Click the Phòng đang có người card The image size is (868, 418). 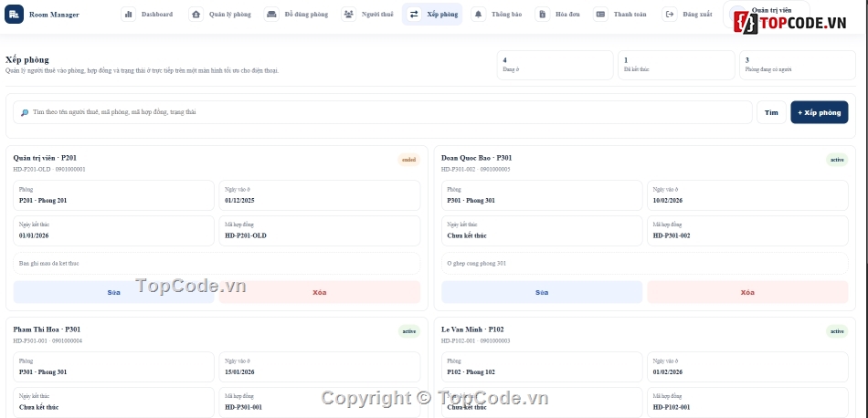798,65
